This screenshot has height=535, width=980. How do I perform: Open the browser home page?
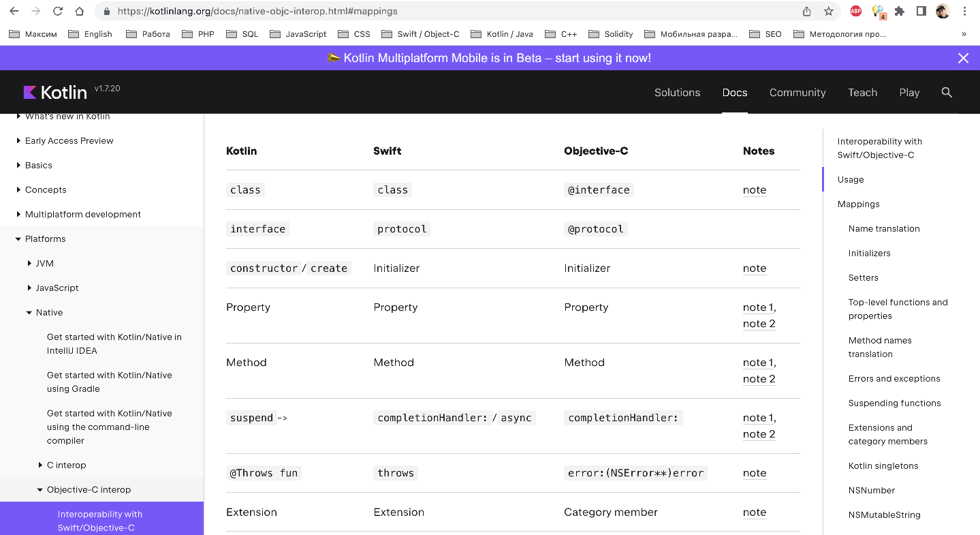point(80,12)
